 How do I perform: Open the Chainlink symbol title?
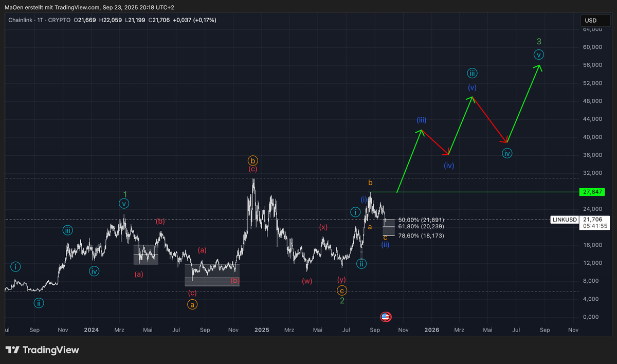point(20,20)
